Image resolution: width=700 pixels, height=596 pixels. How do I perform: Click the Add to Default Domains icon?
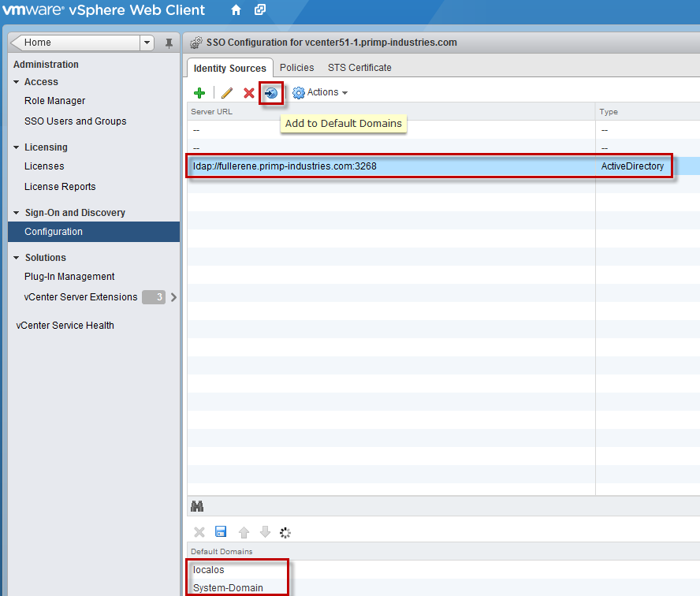click(270, 92)
